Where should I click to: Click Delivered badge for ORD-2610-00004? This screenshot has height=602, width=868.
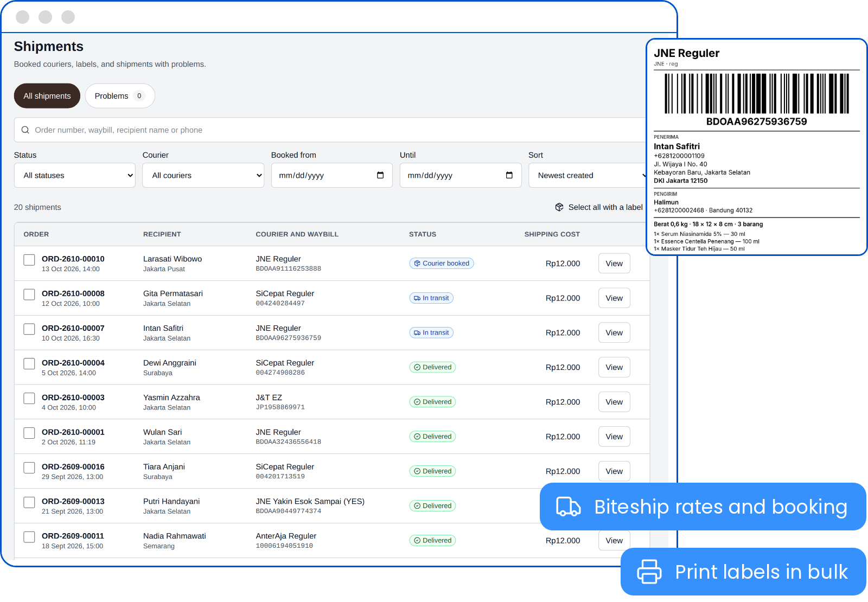432,368
